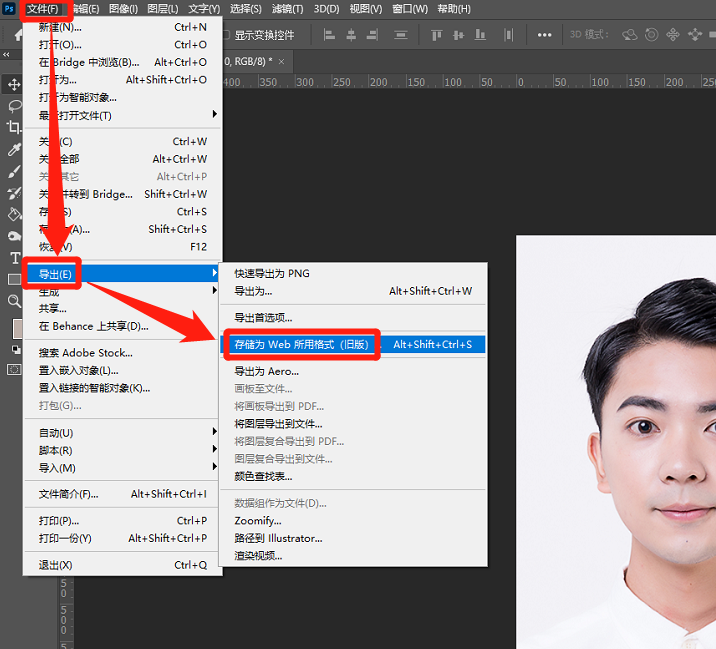Open the 图层(L) menu
The height and width of the screenshot is (649, 716).
pyautogui.click(x=163, y=9)
